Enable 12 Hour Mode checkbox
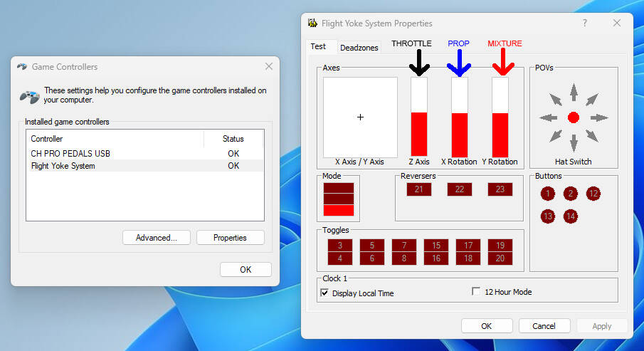Screen dimensions: 644x351 477,292
